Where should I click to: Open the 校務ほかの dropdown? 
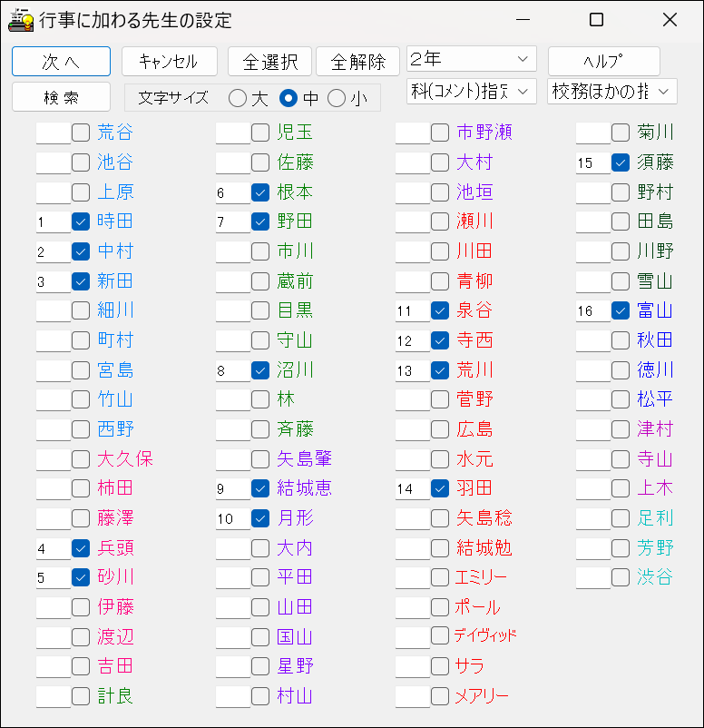coord(612,91)
